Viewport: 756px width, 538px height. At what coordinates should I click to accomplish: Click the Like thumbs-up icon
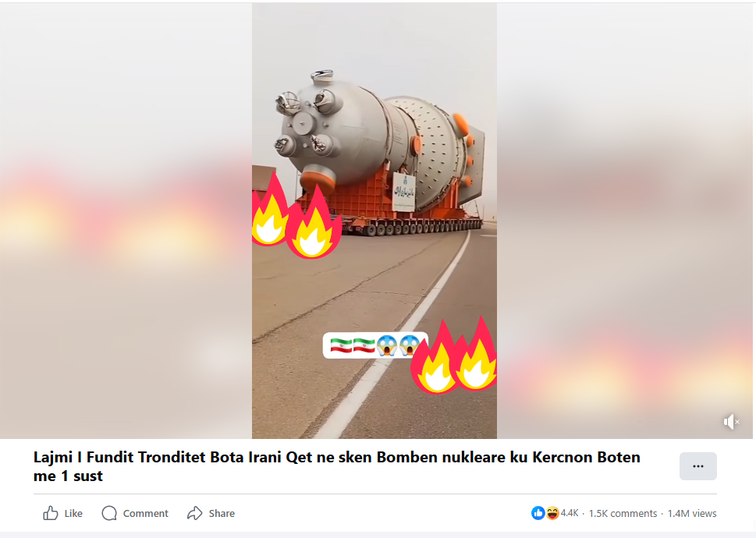click(51, 513)
